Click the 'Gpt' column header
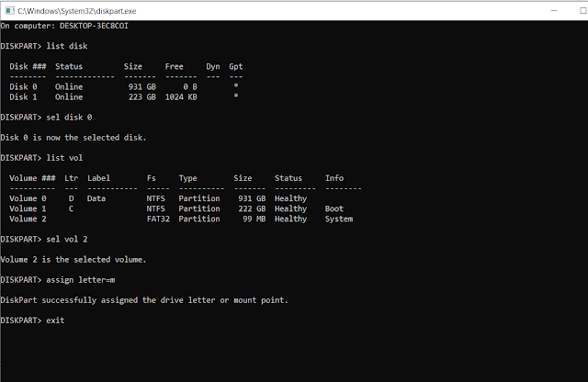588x382 pixels. (x=236, y=66)
